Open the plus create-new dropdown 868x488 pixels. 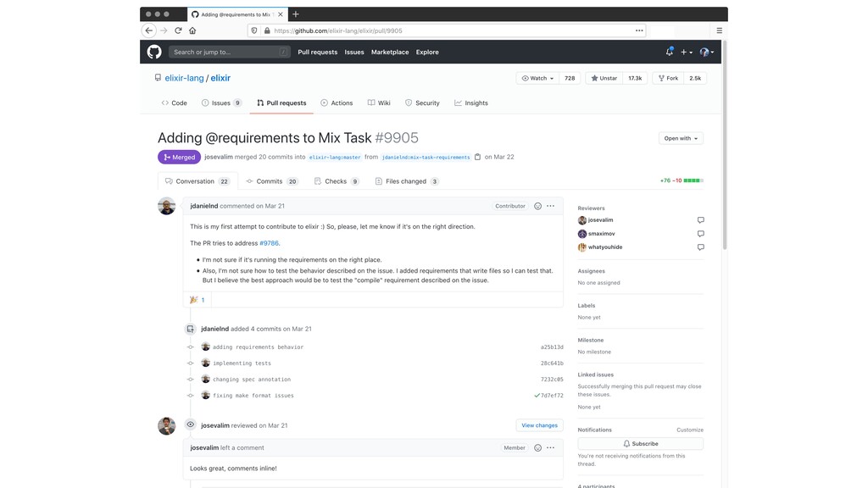click(687, 52)
